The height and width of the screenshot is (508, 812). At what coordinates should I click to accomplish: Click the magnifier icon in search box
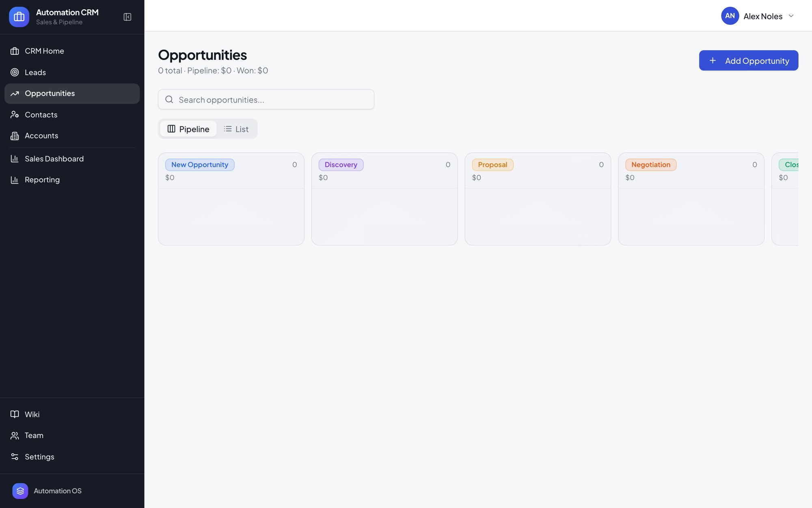tap(169, 100)
